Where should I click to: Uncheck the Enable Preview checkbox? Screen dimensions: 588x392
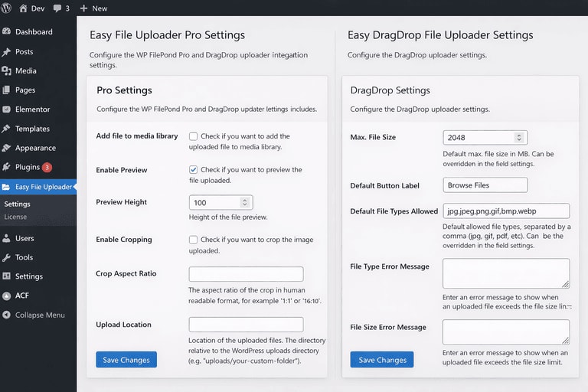point(193,169)
